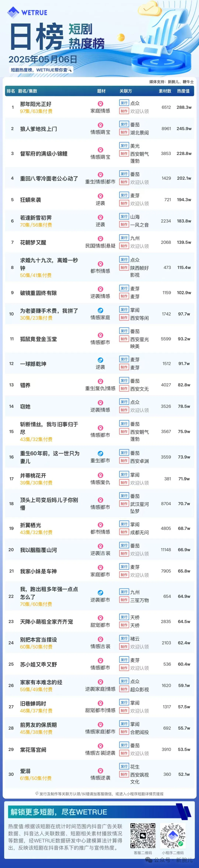199x868 pixels.
Task: Click the 发行 tag beside 点众 in row 1
Action: tap(124, 103)
